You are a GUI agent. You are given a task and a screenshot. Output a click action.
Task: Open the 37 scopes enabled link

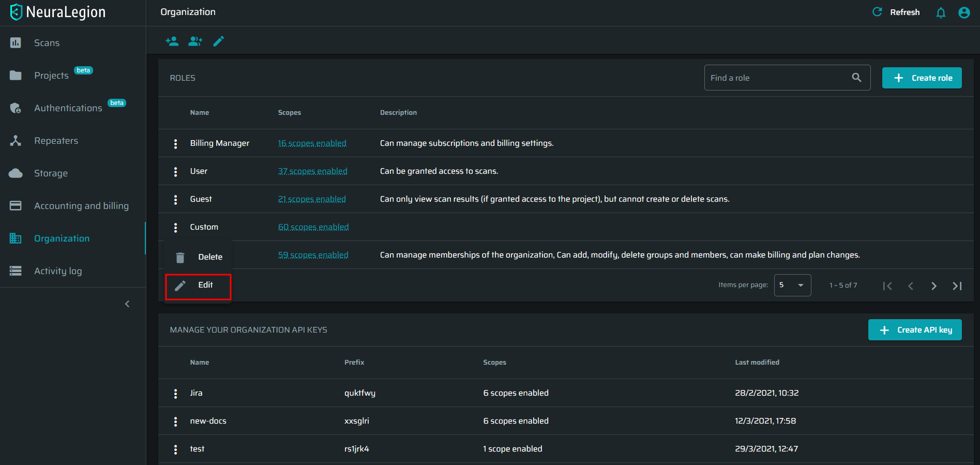(312, 171)
